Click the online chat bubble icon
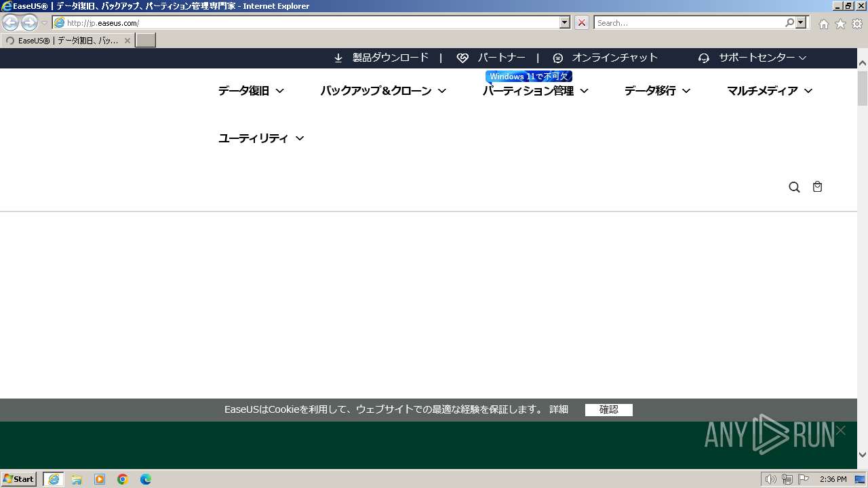The height and width of the screenshot is (488, 868). pyautogui.click(x=558, y=58)
